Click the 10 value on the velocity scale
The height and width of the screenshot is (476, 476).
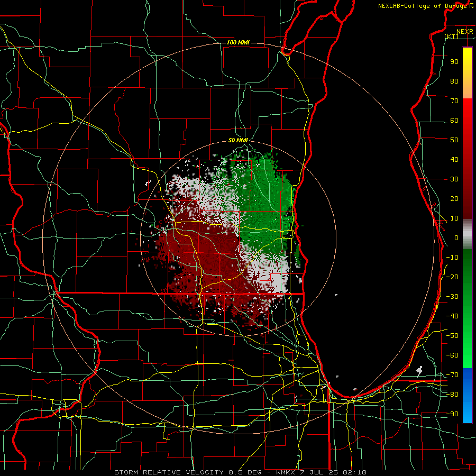454,218
